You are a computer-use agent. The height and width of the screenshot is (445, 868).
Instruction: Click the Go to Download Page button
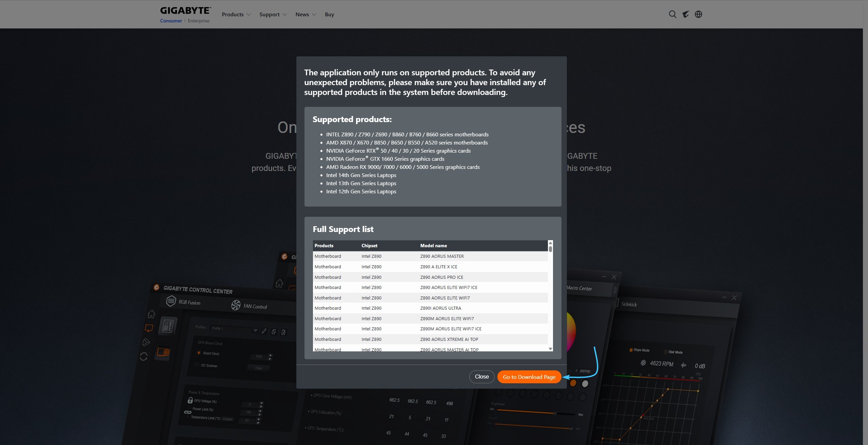tap(529, 377)
